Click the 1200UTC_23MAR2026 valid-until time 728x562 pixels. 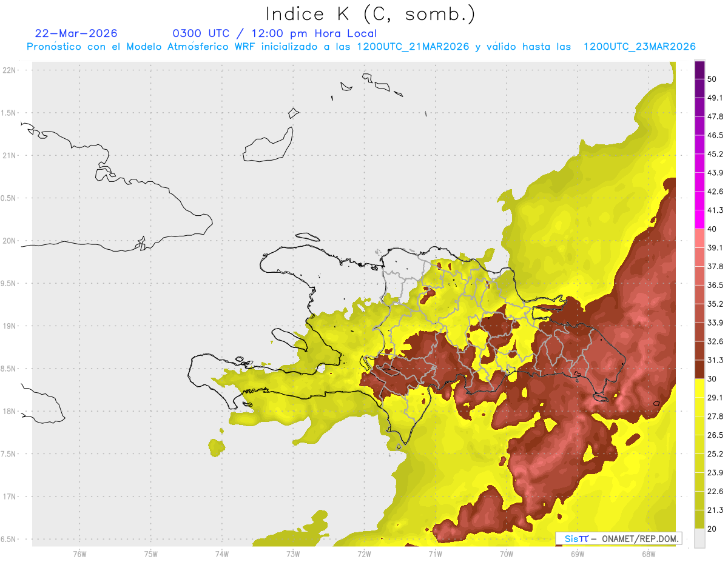[x=639, y=47]
